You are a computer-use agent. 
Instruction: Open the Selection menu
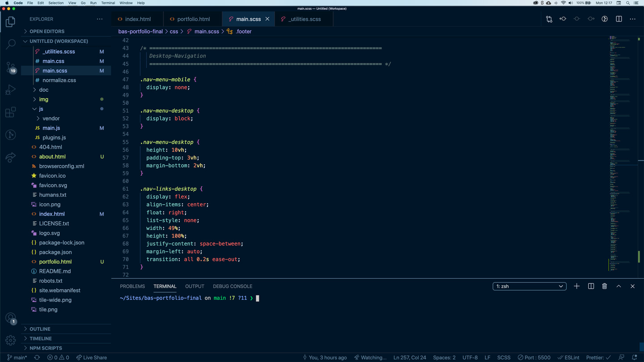coord(56,3)
